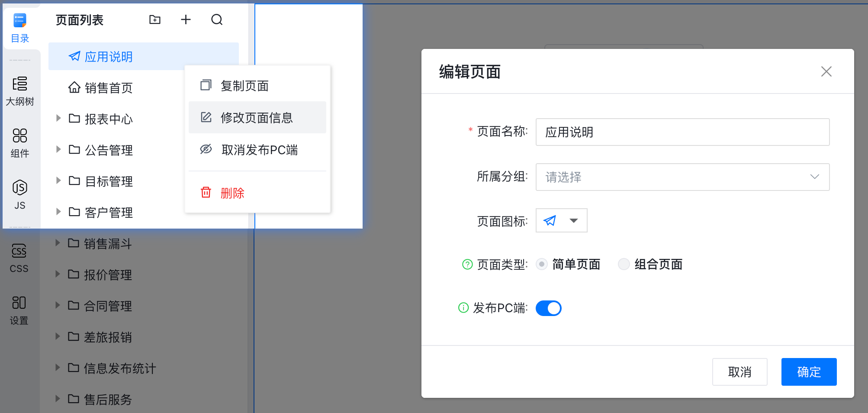868x413 pixels.
Task: Click the plus icon to add page
Action: click(186, 19)
